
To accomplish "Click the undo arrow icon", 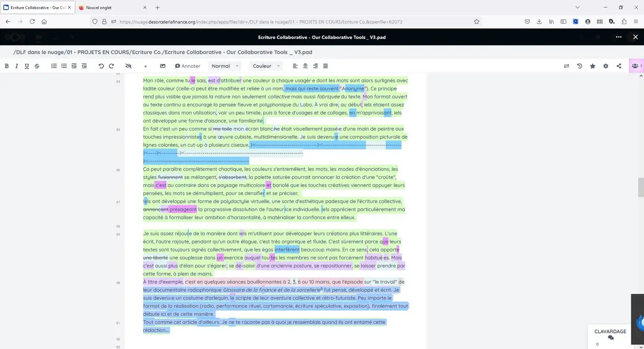I will click(x=101, y=66).
